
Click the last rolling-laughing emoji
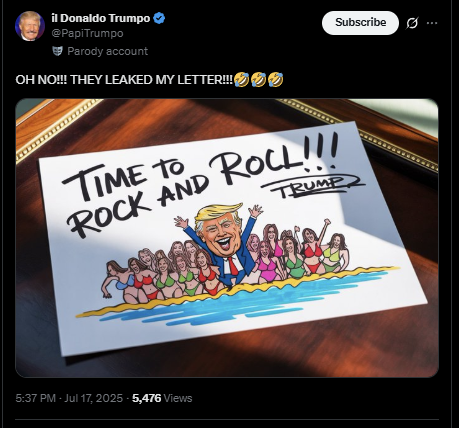[x=275, y=80]
